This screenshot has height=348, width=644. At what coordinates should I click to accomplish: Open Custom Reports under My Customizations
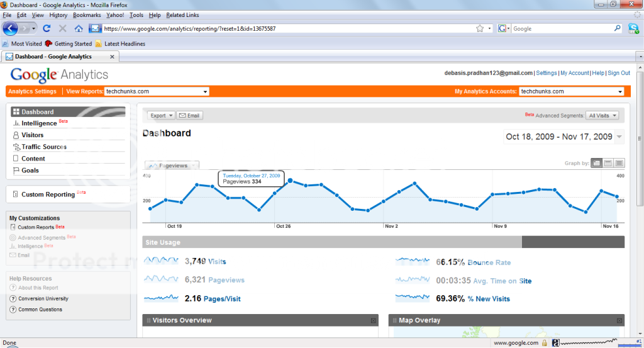(36, 227)
